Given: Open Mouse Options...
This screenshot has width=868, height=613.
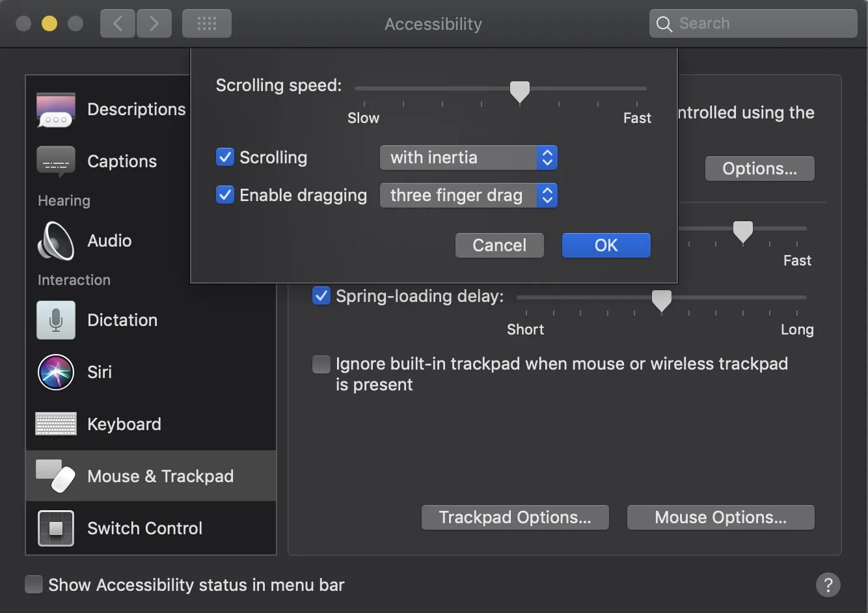Looking at the screenshot, I should (721, 517).
